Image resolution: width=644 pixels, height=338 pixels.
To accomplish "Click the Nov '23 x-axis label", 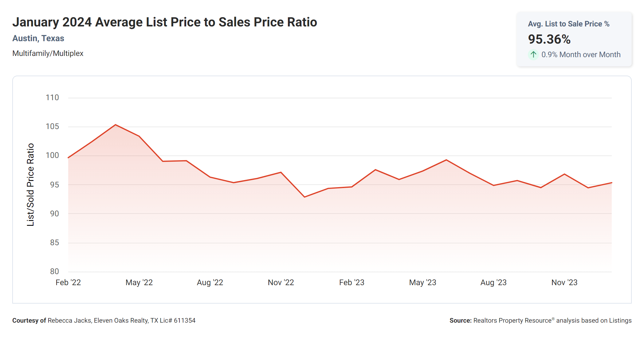I will coord(564,282).
